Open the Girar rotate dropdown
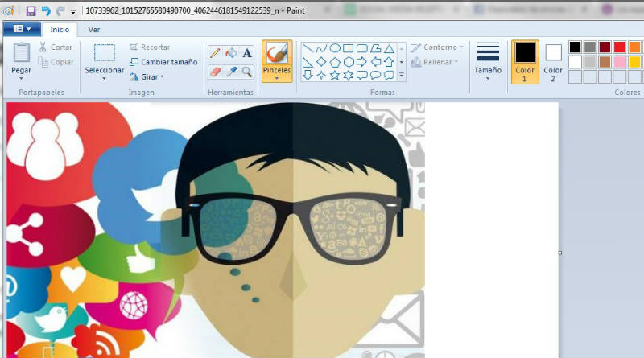644x358 pixels. click(x=147, y=76)
